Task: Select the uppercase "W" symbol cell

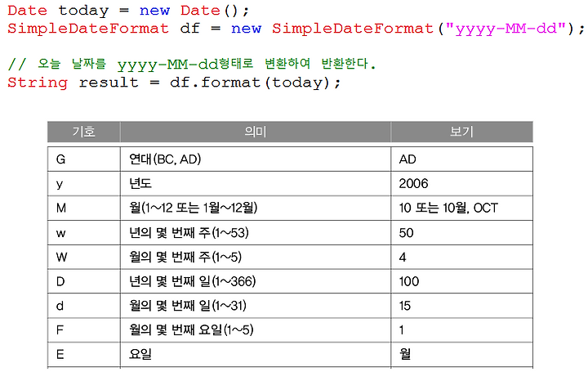Action: 83,258
